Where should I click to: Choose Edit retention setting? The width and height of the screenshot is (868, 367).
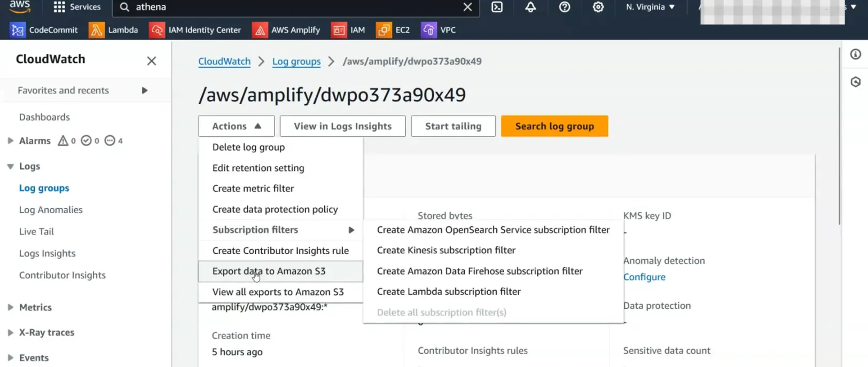[x=280, y=168]
